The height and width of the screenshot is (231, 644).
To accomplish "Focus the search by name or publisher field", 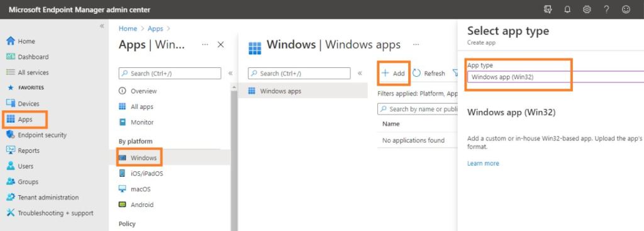I will [418, 109].
